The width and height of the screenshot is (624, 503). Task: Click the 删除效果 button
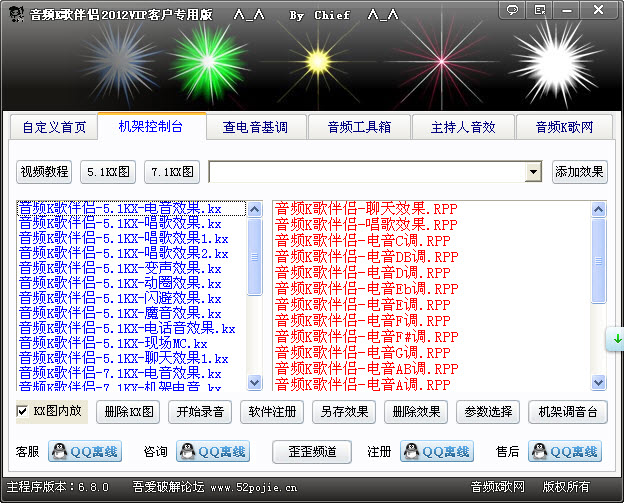(x=416, y=412)
